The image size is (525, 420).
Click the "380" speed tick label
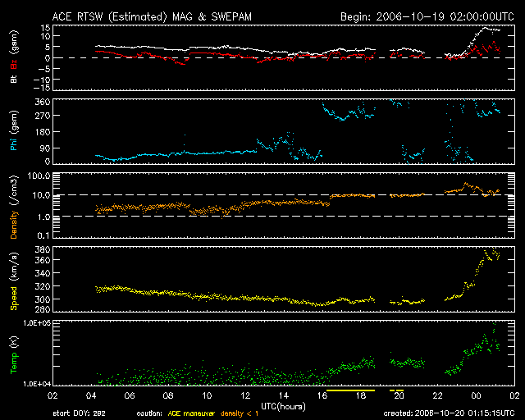[x=43, y=249]
